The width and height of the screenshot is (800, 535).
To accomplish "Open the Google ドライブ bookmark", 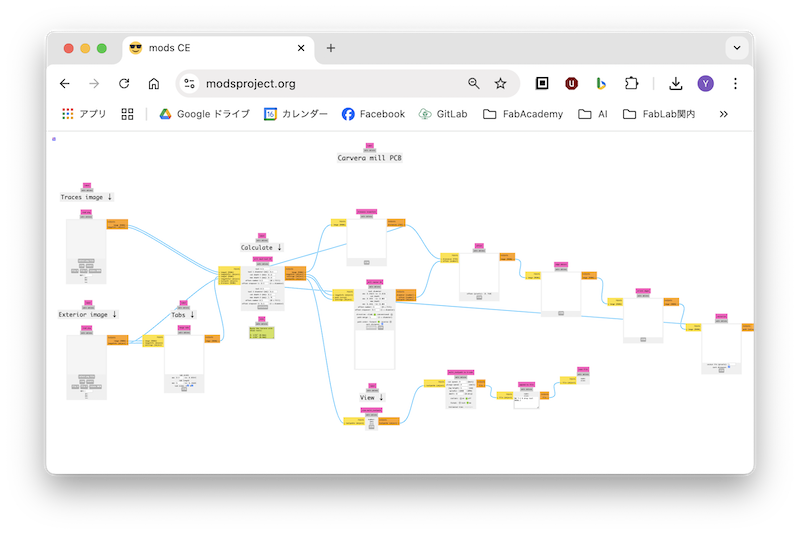I will click(x=205, y=114).
